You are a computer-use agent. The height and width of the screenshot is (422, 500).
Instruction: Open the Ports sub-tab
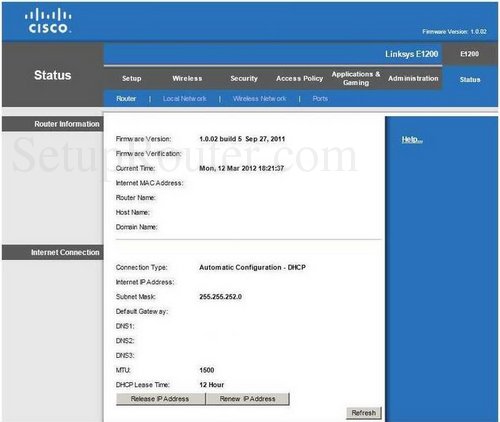tap(320, 99)
